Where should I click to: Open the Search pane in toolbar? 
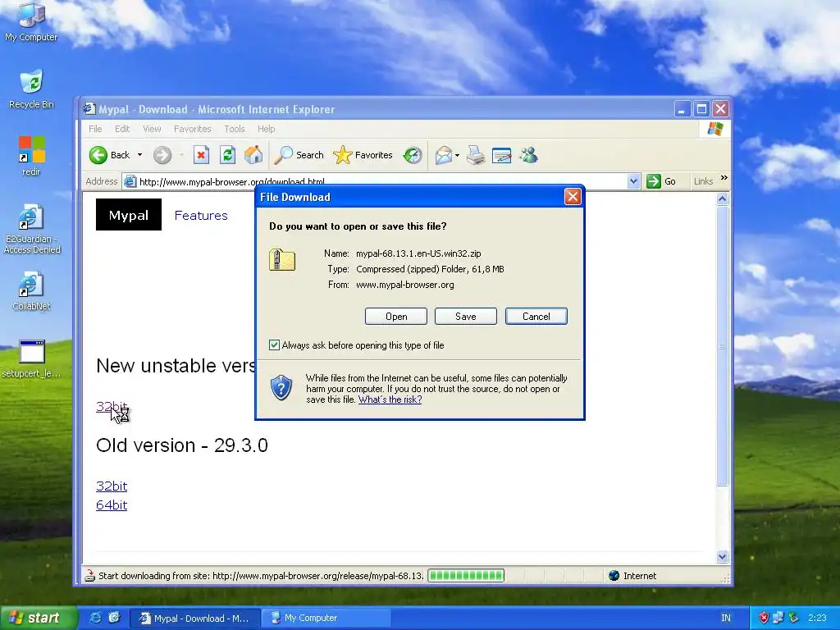(x=299, y=155)
